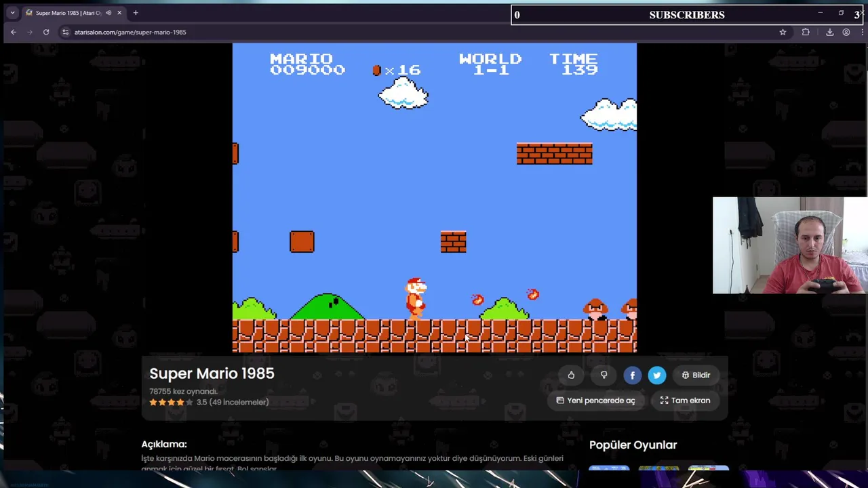This screenshot has height=488, width=868.
Task: Focus the atarisalon.com address bar
Action: [420, 32]
